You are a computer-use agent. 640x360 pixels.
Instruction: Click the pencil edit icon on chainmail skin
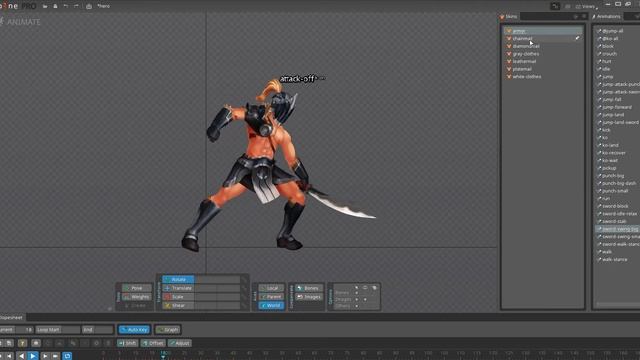(x=577, y=38)
